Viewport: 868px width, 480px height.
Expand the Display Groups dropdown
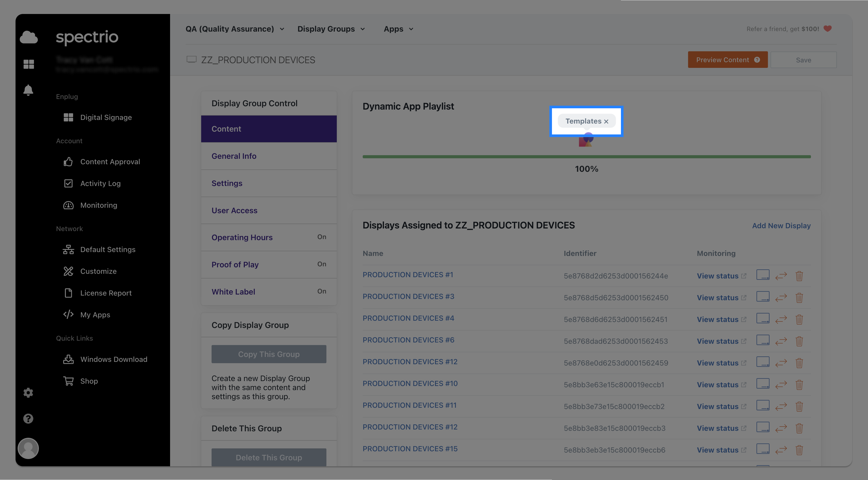point(331,29)
